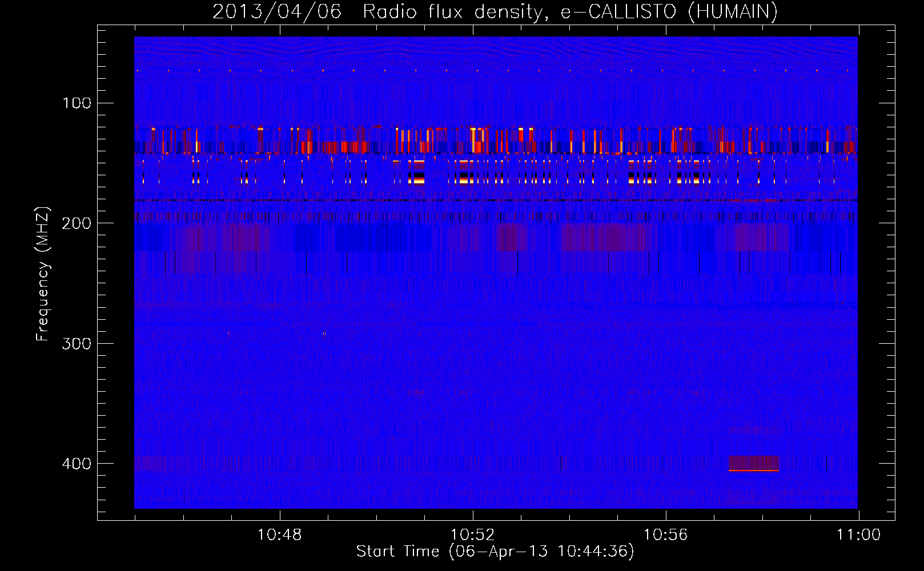The height and width of the screenshot is (571, 924).
Task: Click the 300 frequency tick label
Action: coord(77,344)
